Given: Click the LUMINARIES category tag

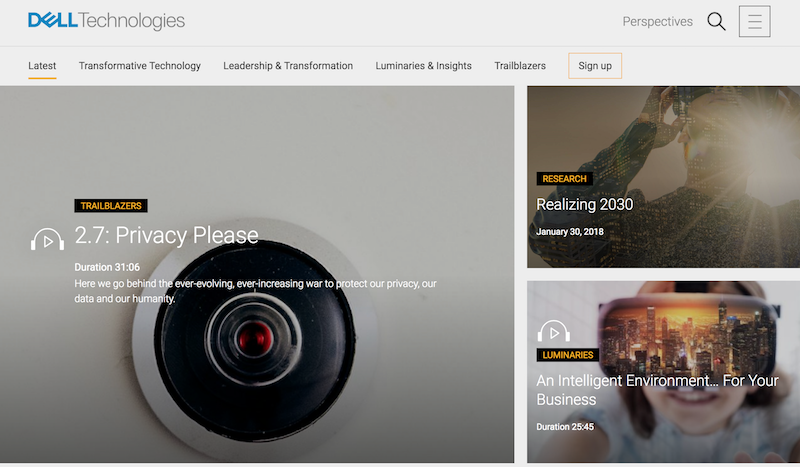Looking at the screenshot, I should (568, 355).
